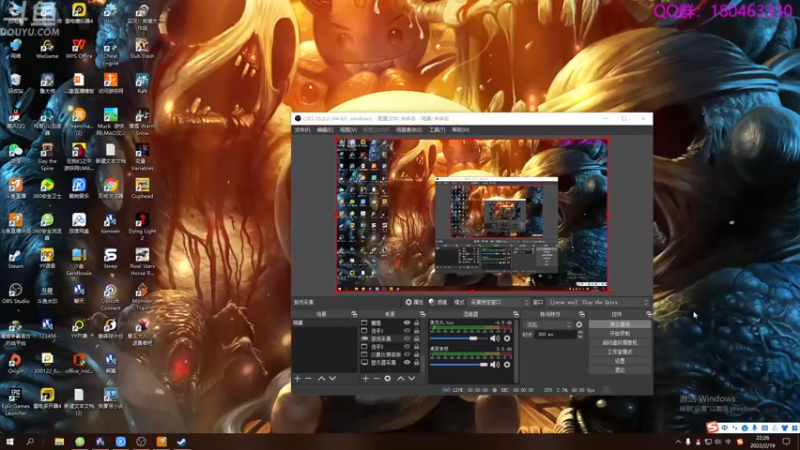
Task: Open the OBS Studio desktop shortcut
Action: pyautogui.click(x=15, y=293)
